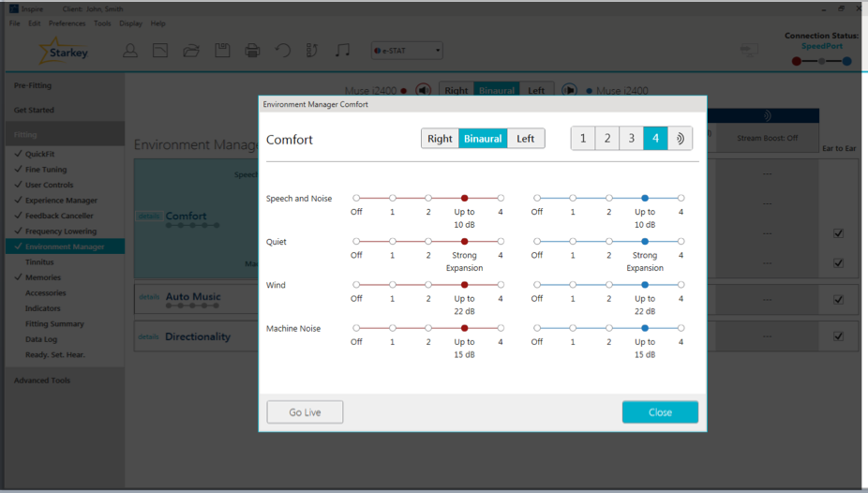The width and height of the screenshot is (868, 493).
Task: Open the Help menu
Action: [x=157, y=23]
